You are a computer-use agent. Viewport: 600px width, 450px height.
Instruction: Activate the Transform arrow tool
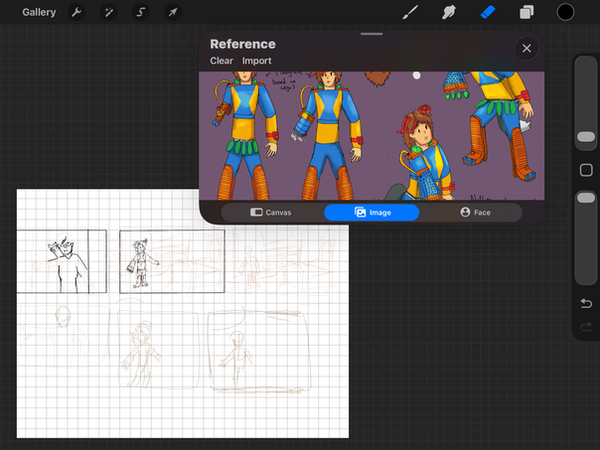click(173, 12)
